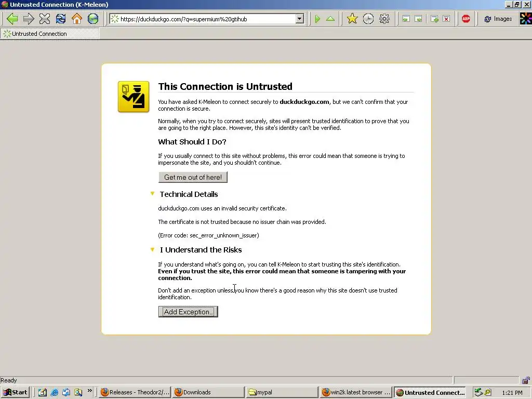Click the Show Desktop quick launch icon
Image resolution: width=532 pixels, height=399 pixels.
(x=43, y=392)
